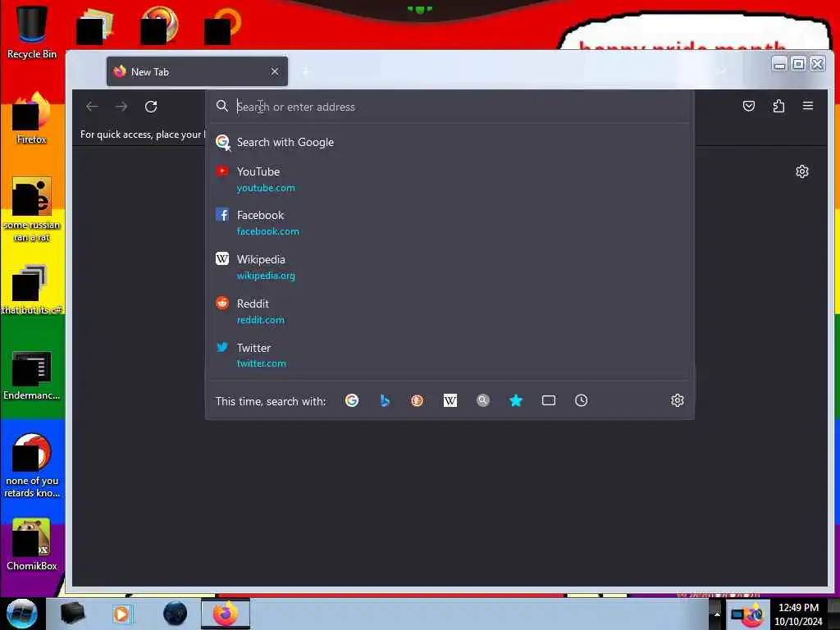This screenshot has height=630, width=840.
Task: Close the New Tab tab
Action: [275, 71]
